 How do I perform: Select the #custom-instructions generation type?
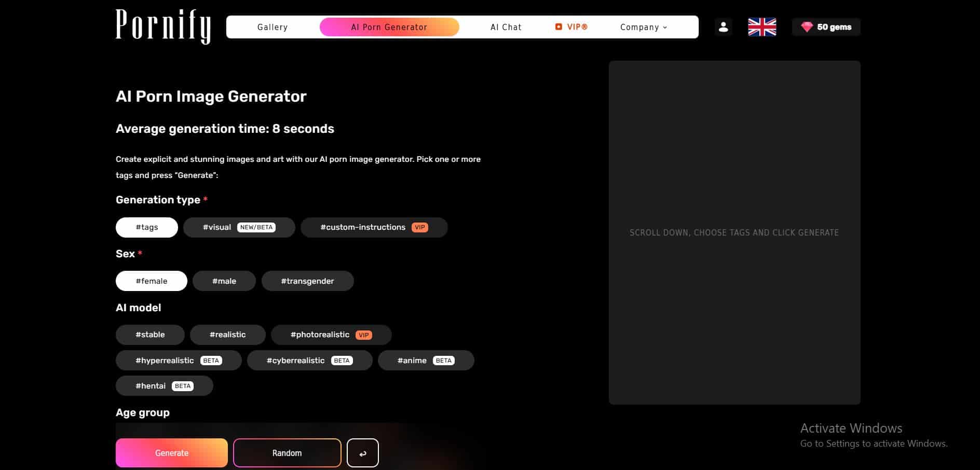tap(374, 227)
